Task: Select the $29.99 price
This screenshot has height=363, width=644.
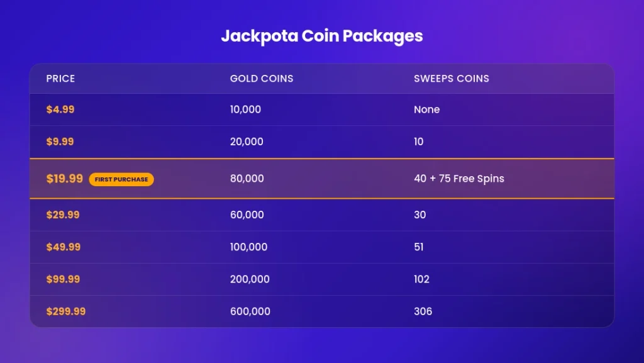Action: [x=63, y=215]
